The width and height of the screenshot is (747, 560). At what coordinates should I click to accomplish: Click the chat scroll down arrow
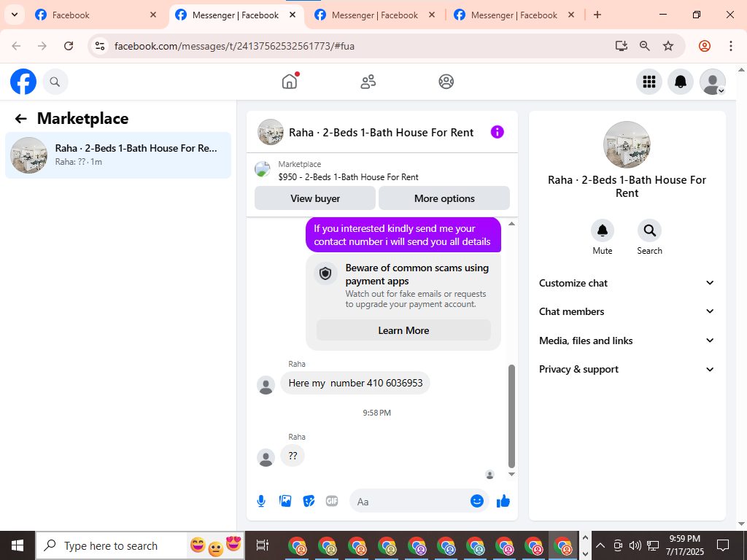(511, 474)
